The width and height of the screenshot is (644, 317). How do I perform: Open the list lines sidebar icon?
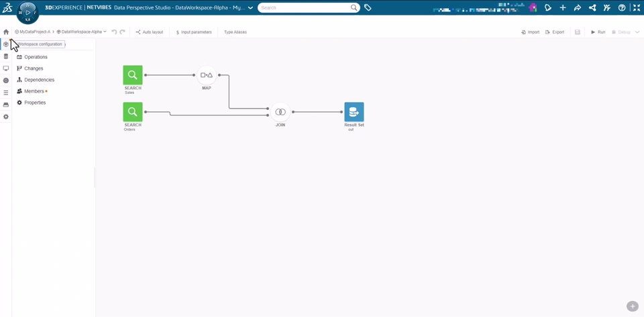coord(6,92)
